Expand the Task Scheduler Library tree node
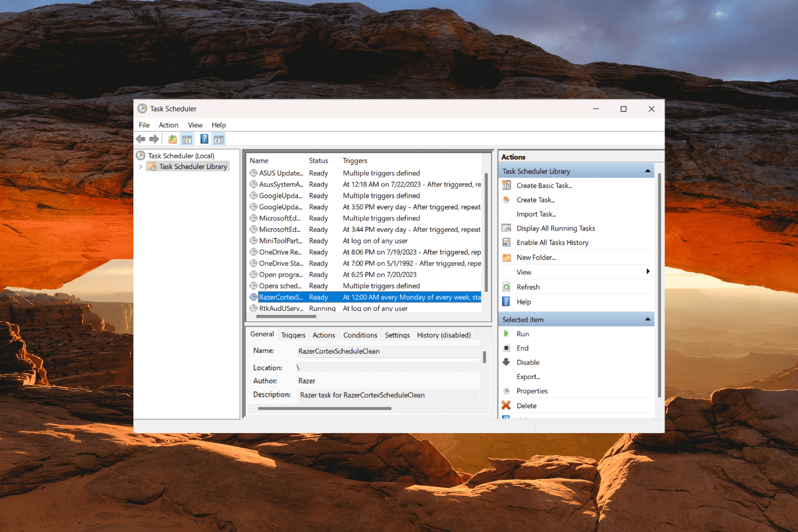This screenshot has width=798, height=532. click(140, 167)
